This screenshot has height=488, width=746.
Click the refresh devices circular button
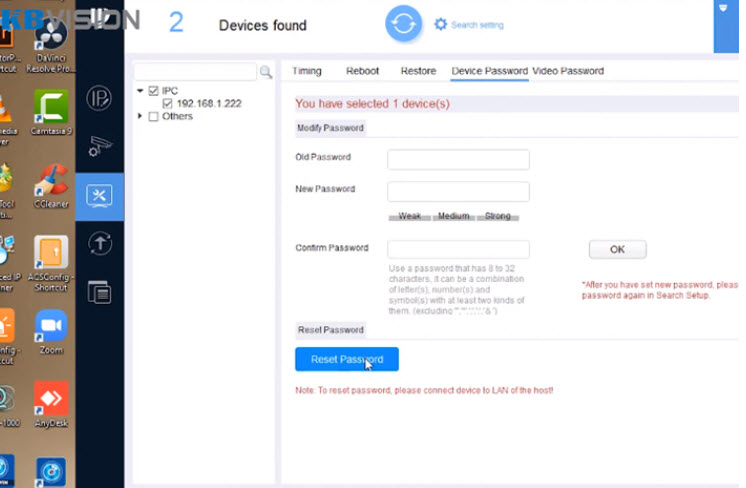403,23
